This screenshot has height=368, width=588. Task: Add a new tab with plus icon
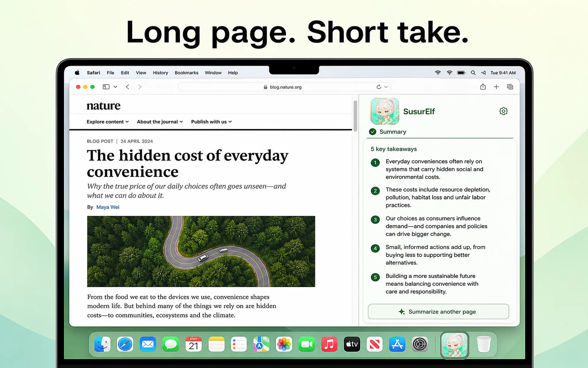click(496, 87)
